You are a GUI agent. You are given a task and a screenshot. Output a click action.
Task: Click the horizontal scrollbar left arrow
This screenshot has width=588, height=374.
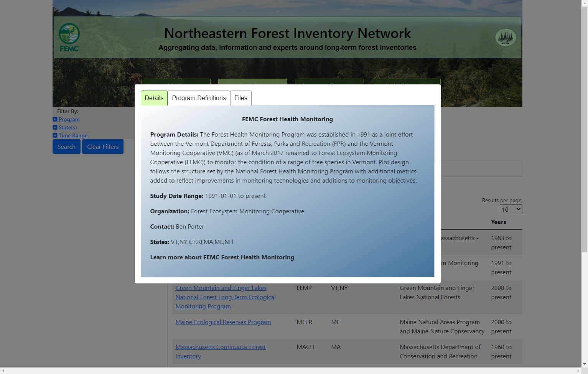[3, 371]
